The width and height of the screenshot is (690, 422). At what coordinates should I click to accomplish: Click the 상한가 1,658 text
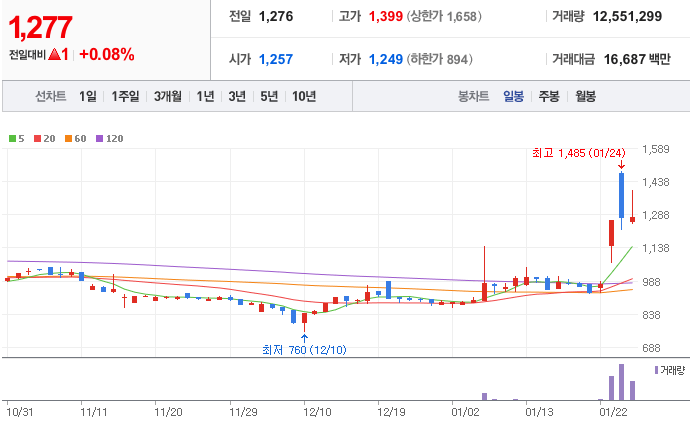pos(444,17)
